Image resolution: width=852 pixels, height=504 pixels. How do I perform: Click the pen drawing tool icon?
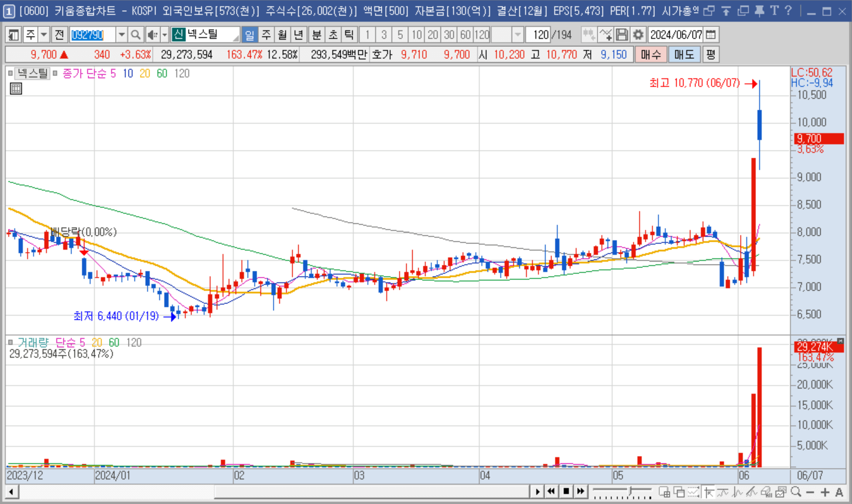pyautogui.click(x=751, y=492)
